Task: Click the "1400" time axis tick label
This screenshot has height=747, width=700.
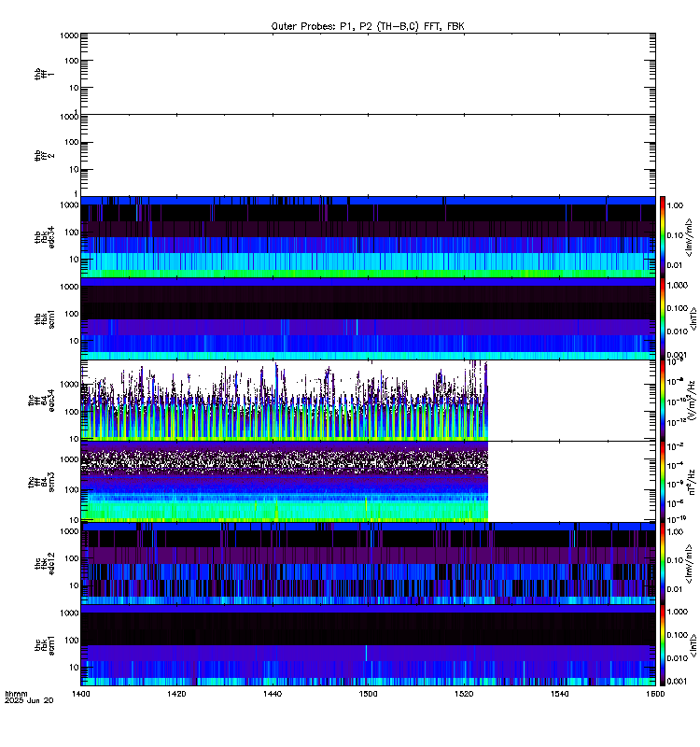Action: pos(81,694)
